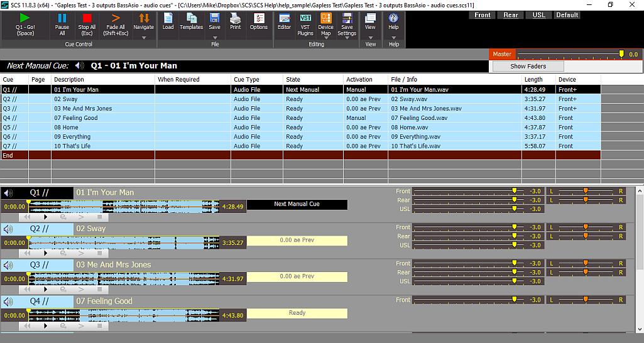
Task: Stop all cues with the red Stop All icon
Action: click(x=87, y=18)
